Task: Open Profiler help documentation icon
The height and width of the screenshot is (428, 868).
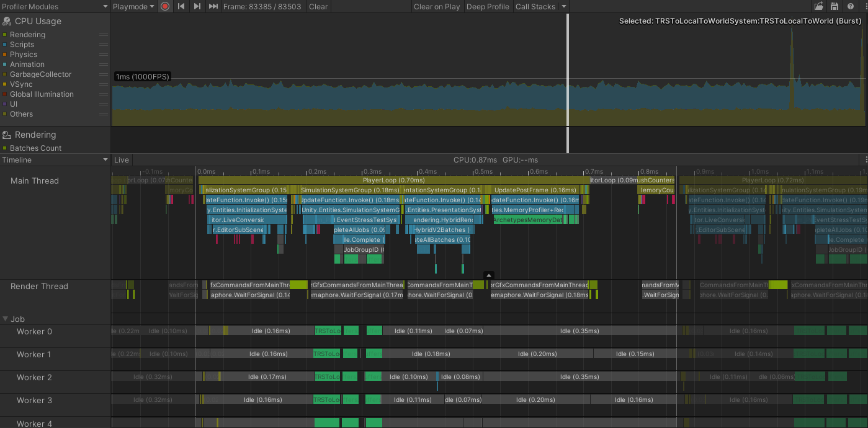Action: [849, 6]
